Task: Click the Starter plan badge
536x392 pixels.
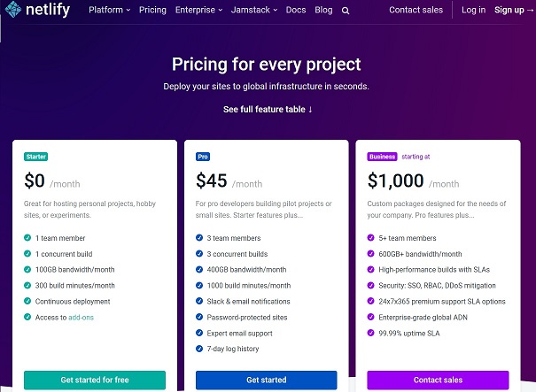Action: click(x=36, y=157)
